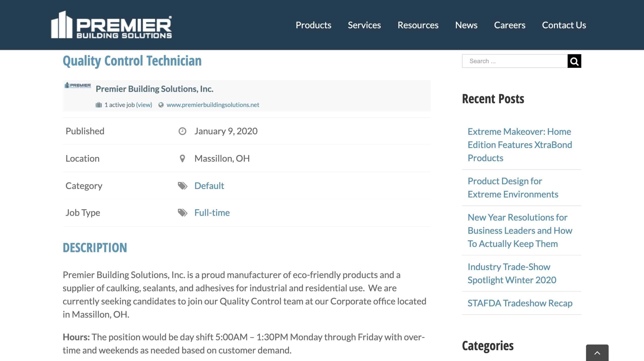
Task: Open STAFDA Tradeshow Recap post
Action: click(x=520, y=303)
